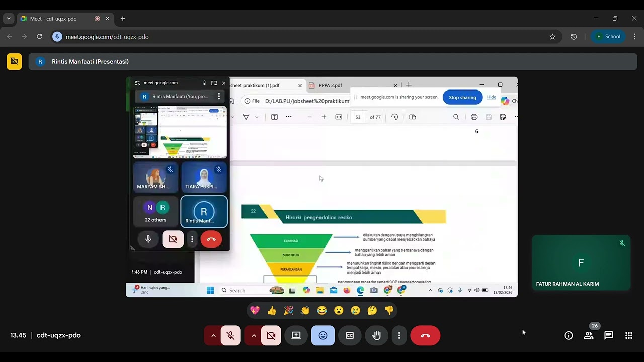Send surprised face reaction
Viewport: 644px width, 362px height.
[x=339, y=310]
